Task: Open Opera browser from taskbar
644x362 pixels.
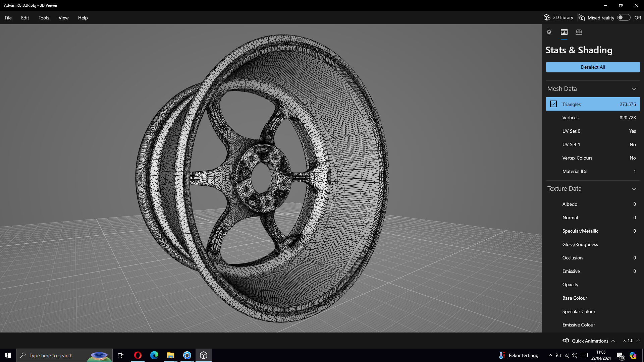Action: coord(138,355)
